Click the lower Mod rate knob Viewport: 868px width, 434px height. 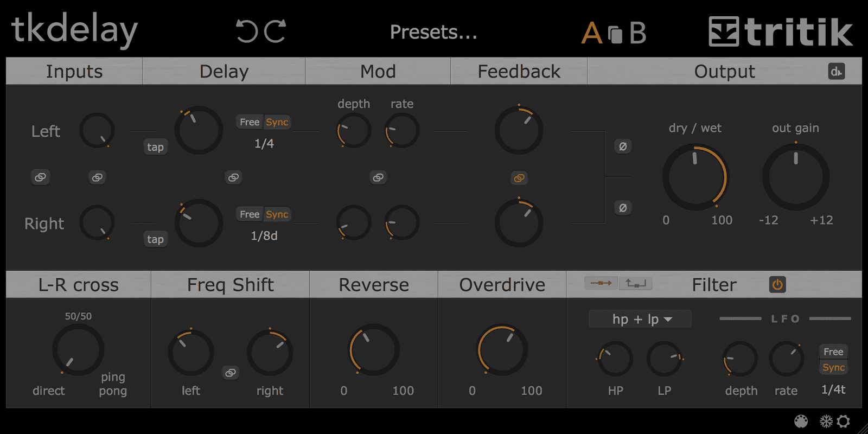tap(402, 223)
